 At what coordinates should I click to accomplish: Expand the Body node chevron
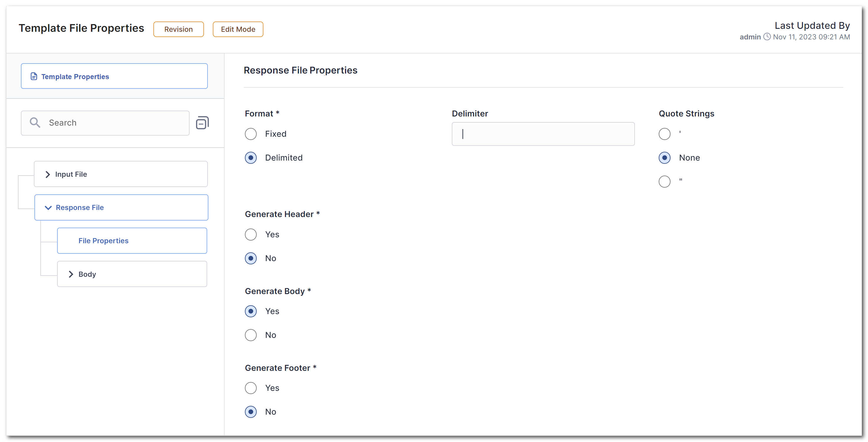(71, 274)
